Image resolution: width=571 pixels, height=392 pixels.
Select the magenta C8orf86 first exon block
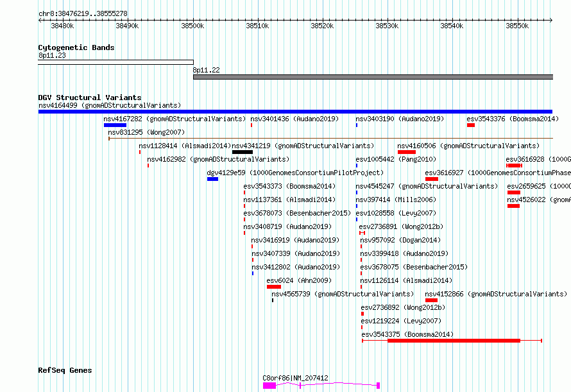[x=269, y=386]
